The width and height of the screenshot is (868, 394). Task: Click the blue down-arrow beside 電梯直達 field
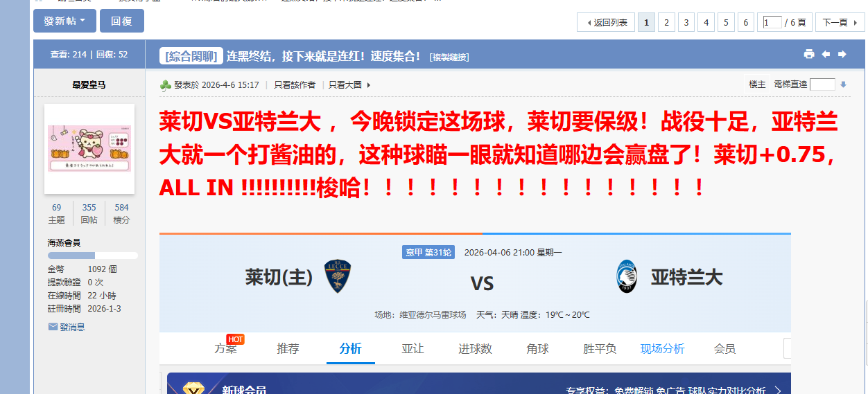click(x=843, y=84)
